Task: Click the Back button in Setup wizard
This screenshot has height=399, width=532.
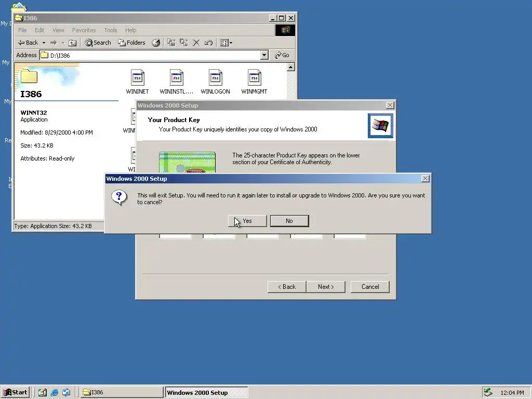Action: [287, 287]
